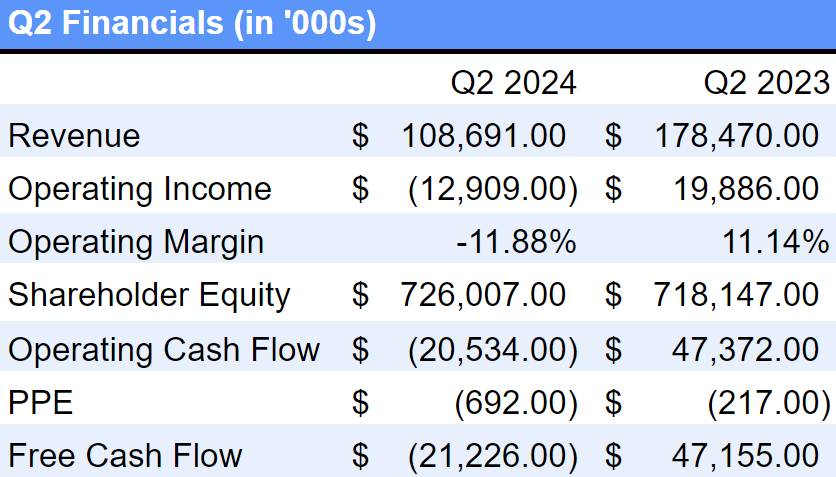Select the 726,007.00 equity value
Image resolution: width=836 pixels, height=477 pixels.
(483, 295)
